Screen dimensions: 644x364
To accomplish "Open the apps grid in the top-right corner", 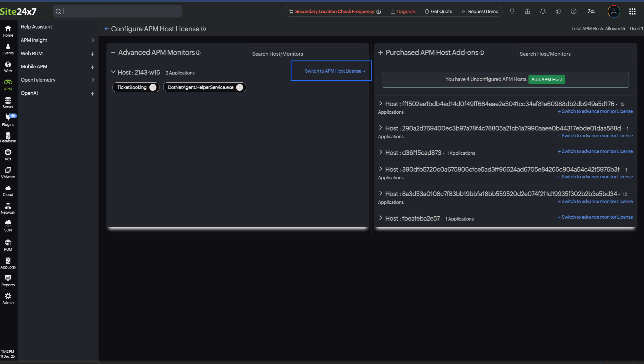I will pos(633,11).
